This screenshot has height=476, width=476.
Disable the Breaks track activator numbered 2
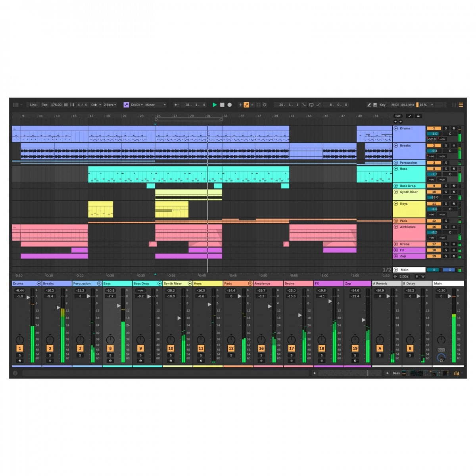click(434, 146)
